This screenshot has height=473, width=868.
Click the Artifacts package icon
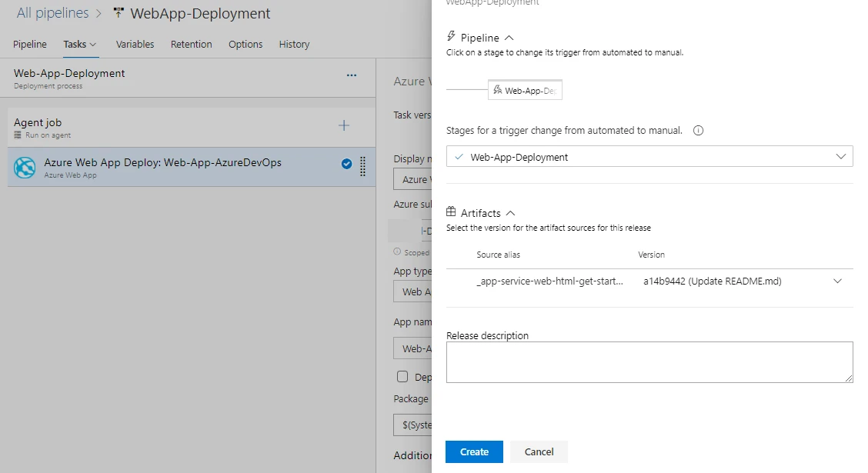coord(452,212)
